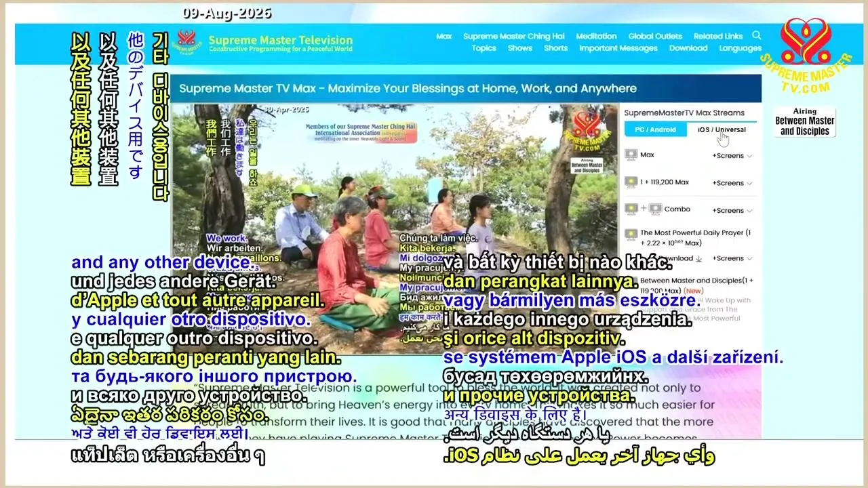The image size is (868, 488).
Task: Go to Shorts in navigation bar
Action: [556, 48]
